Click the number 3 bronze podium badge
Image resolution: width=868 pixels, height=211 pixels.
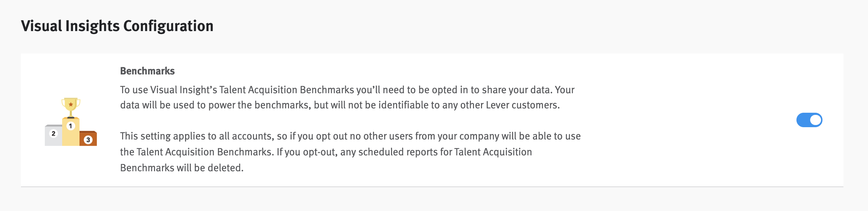[88, 140]
